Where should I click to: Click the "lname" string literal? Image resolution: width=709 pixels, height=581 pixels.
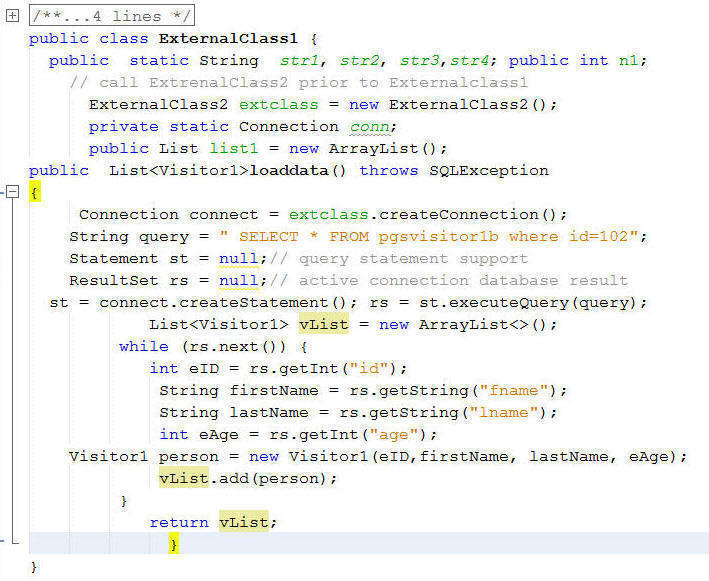(504, 412)
